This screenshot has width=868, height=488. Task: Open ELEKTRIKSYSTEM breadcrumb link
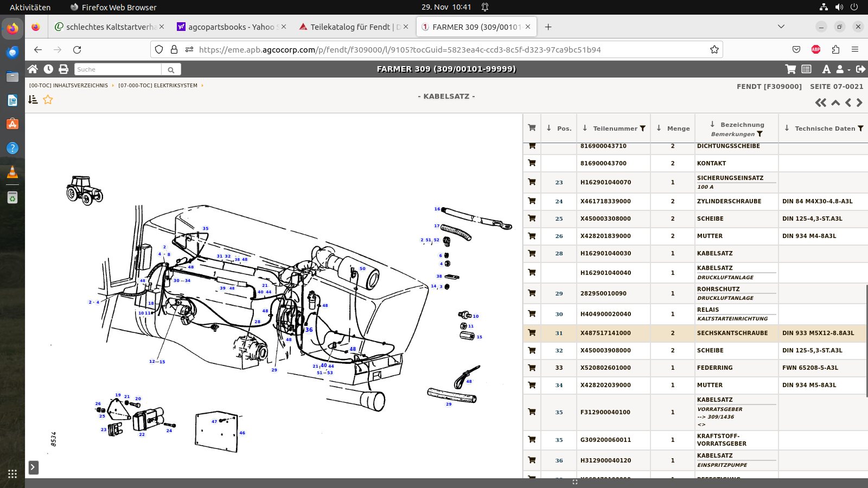(158, 85)
